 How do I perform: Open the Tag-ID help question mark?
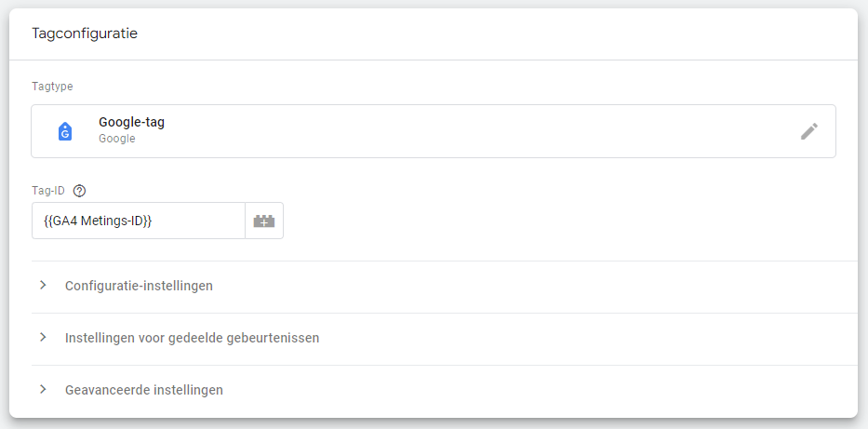tap(79, 191)
